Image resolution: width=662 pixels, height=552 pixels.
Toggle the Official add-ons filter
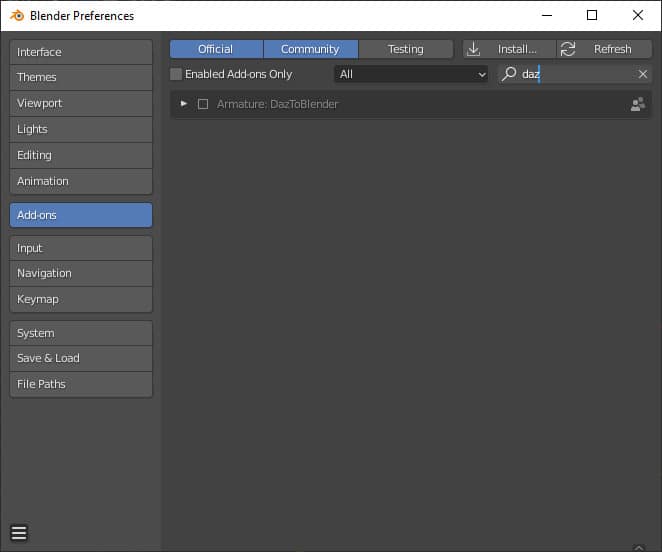click(217, 49)
